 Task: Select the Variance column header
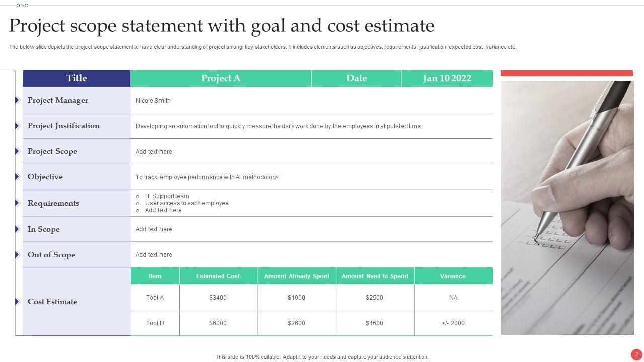pyautogui.click(x=453, y=276)
